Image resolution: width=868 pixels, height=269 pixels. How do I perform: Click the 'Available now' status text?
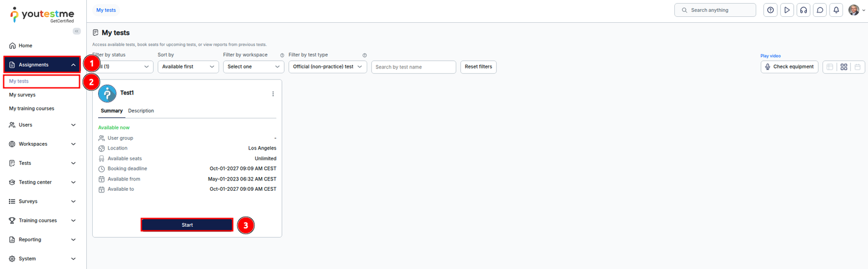pyautogui.click(x=114, y=128)
